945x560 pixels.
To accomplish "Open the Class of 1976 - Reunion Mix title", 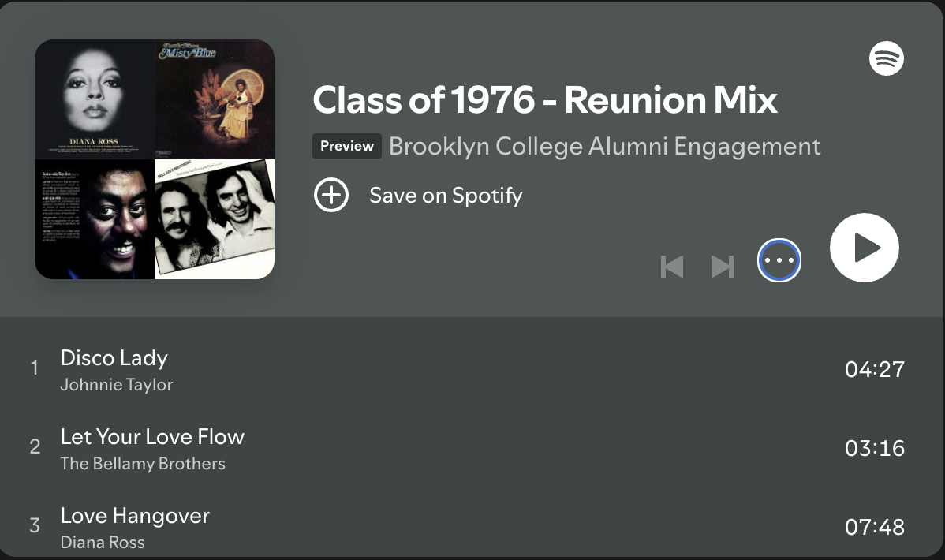I will pos(545,100).
